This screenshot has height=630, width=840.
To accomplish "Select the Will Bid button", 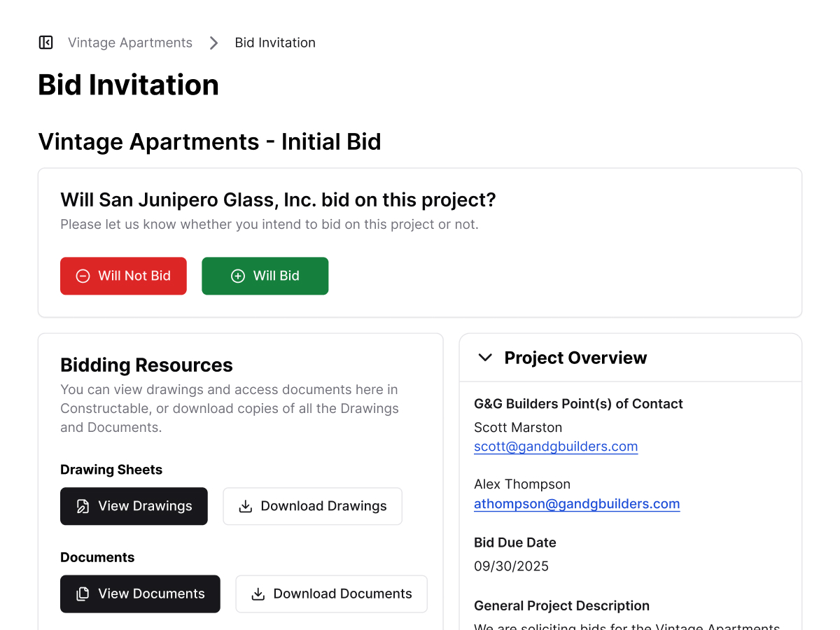I will [265, 276].
